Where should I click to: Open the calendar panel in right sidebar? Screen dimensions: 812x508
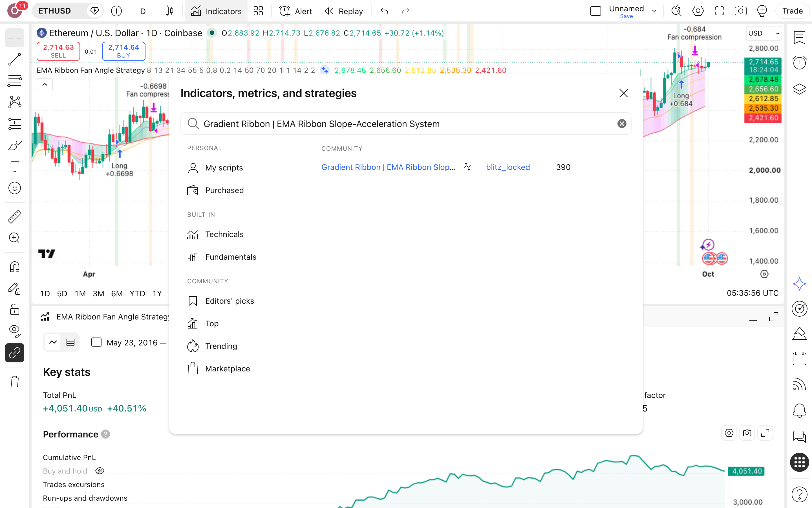[800, 358]
